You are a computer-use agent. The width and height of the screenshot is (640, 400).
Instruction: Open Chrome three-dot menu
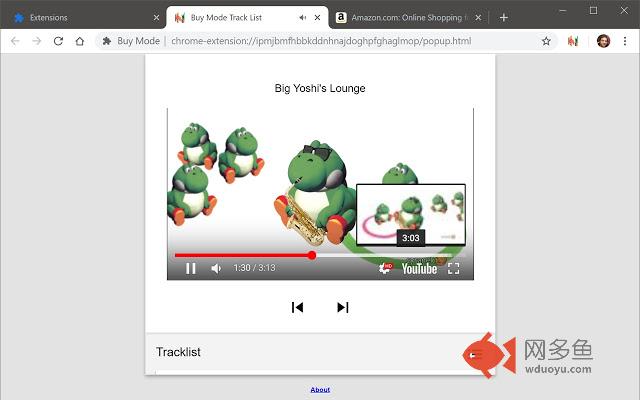tap(625, 41)
